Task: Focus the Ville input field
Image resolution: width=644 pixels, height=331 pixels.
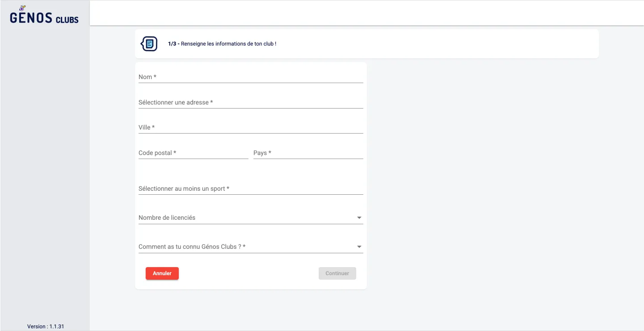Action: [250, 127]
